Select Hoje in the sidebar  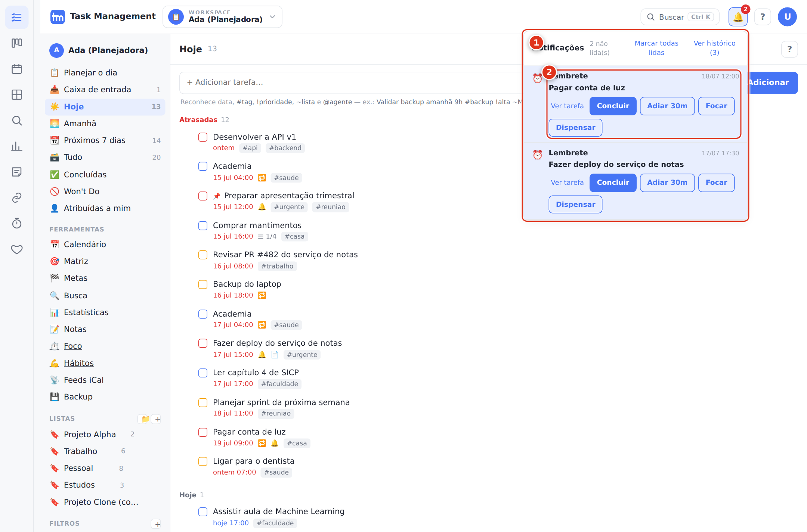pos(105,107)
